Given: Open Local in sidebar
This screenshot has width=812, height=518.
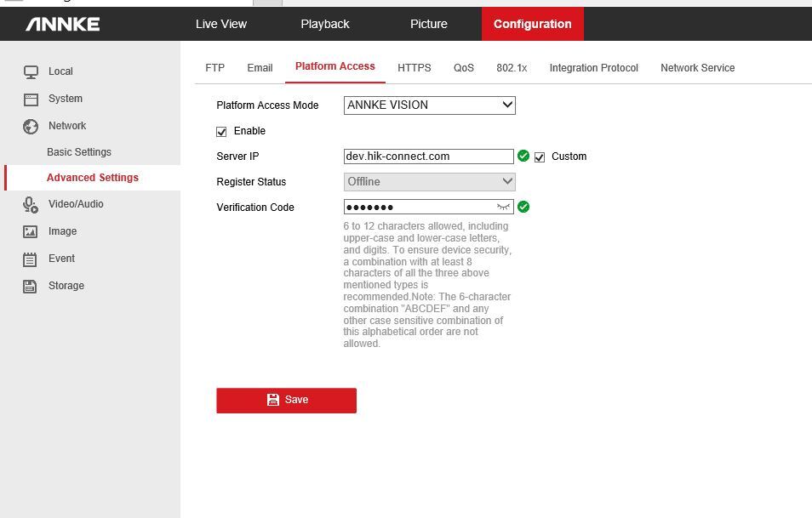Looking at the screenshot, I should pyautogui.click(x=60, y=71).
